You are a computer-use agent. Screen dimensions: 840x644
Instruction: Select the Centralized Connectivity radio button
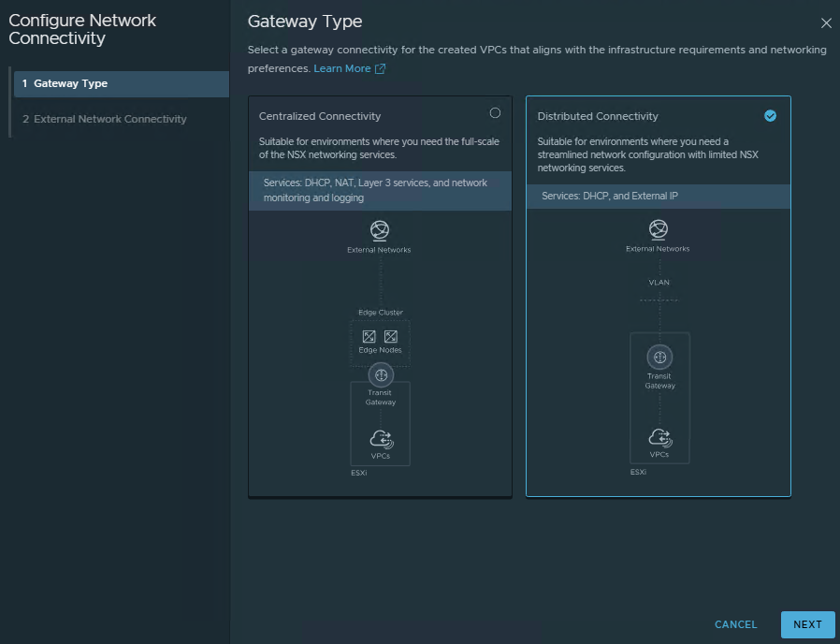pyautogui.click(x=495, y=113)
